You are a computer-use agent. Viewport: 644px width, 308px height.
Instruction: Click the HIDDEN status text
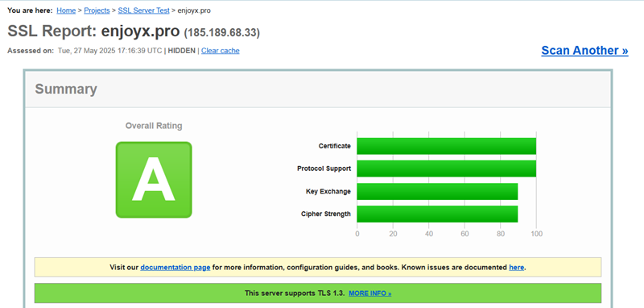(182, 51)
